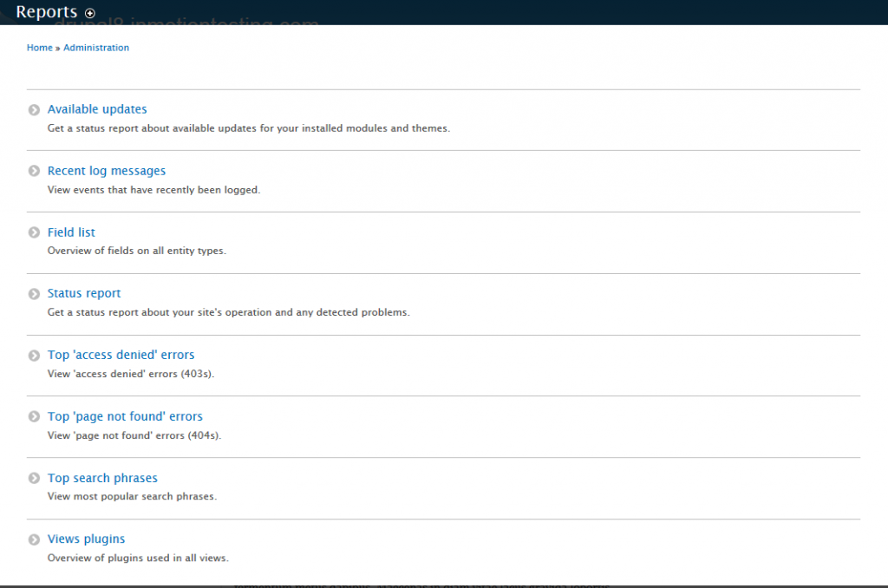This screenshot has height=588, width=888.
Task: Click the Views plugins arrow icon
Action: [x=34, y=539]
